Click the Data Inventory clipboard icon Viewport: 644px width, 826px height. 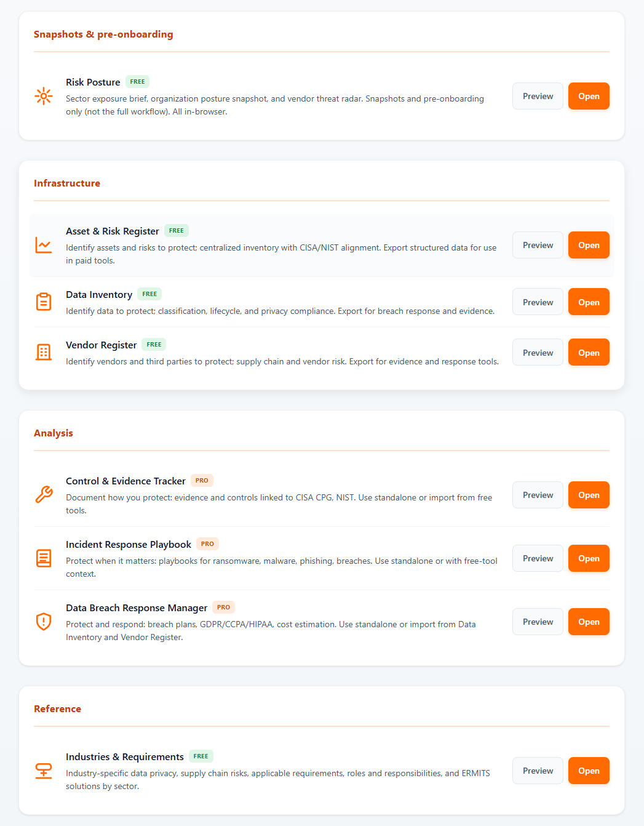click(44, 302)
